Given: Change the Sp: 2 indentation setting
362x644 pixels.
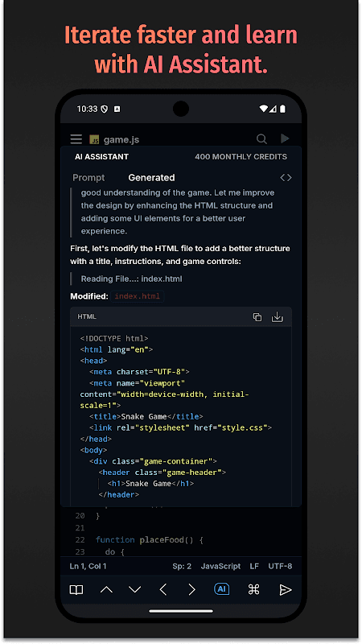Looking at the screenshot, I should click(182, 566).
